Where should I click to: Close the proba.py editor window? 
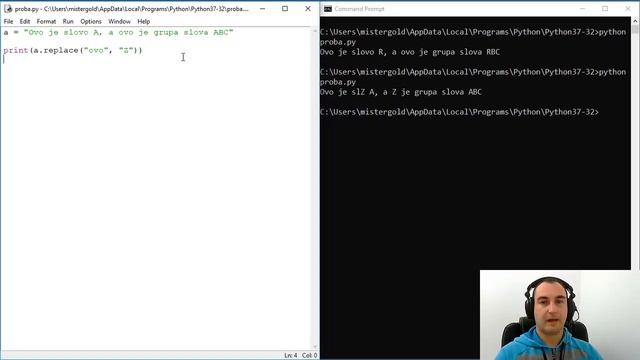pyautogui.click(x=308, y=9)
